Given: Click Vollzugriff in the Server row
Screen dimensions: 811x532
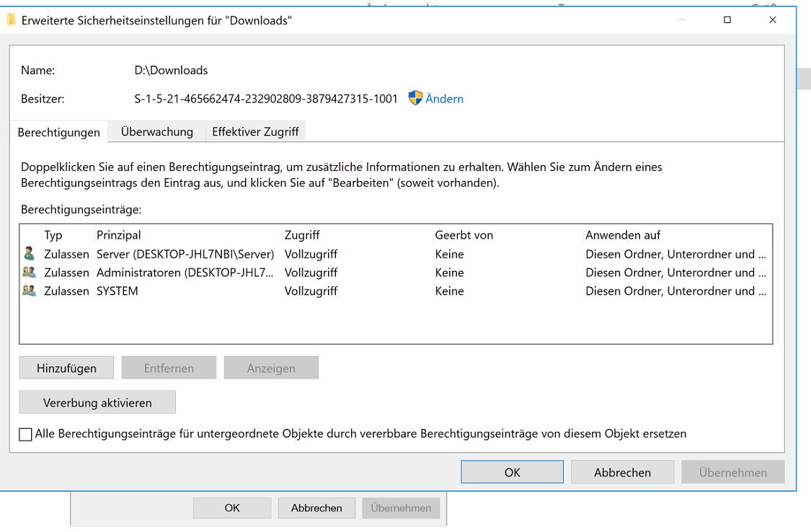Looking at the screenshot, I should tap(311, 254).
